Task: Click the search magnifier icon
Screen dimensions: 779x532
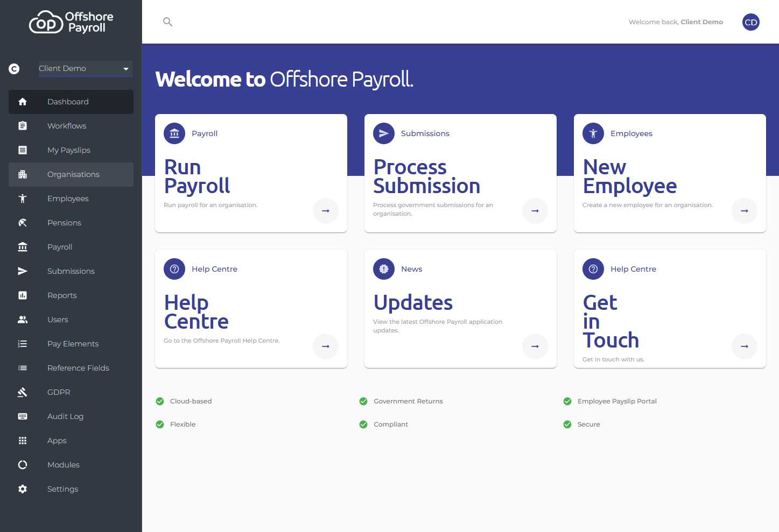Action: pos(167,22)
